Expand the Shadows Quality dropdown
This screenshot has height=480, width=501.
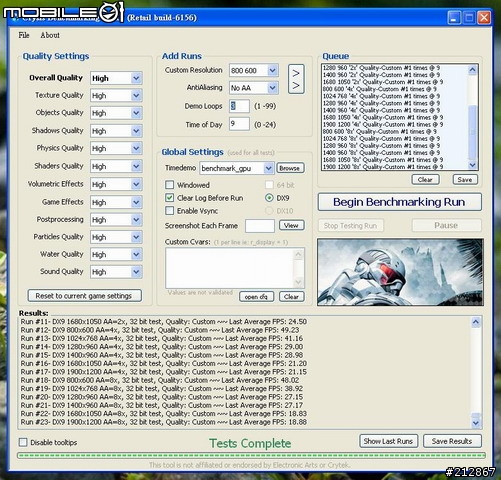136,131
